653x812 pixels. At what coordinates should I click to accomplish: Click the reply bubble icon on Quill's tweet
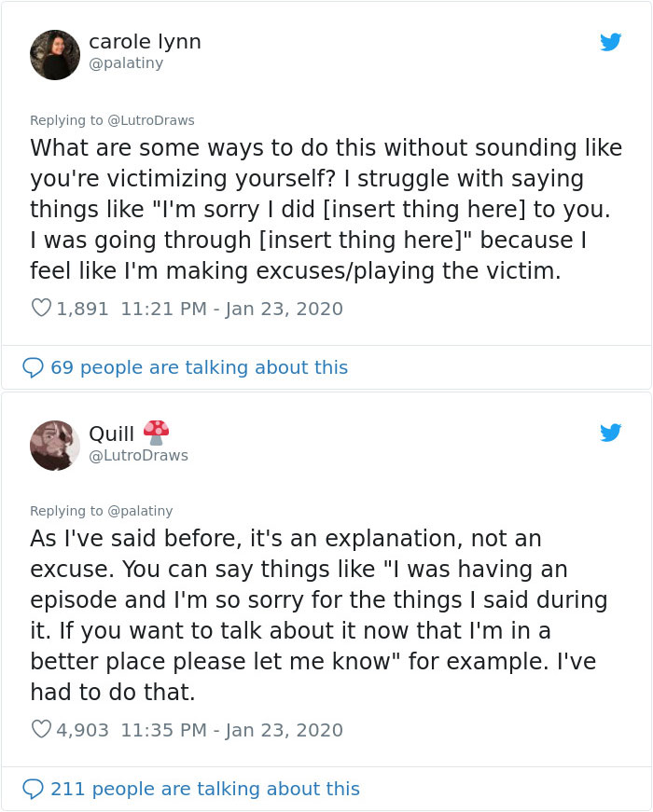click(x=34, y=789)
